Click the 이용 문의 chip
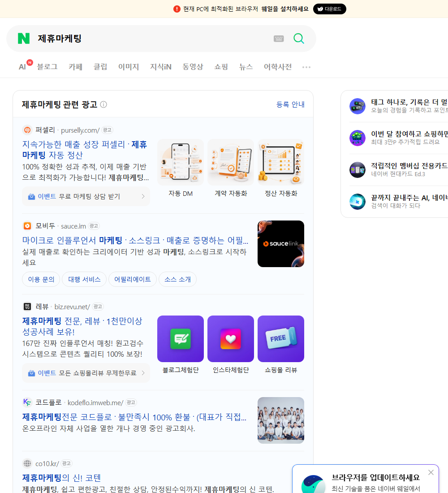 (41, 279)
